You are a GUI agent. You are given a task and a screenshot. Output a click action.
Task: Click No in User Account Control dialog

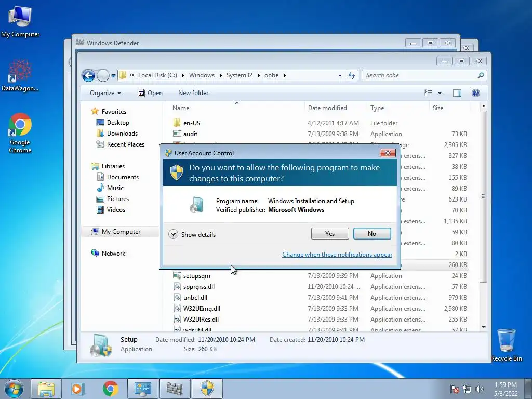point(372,233)
